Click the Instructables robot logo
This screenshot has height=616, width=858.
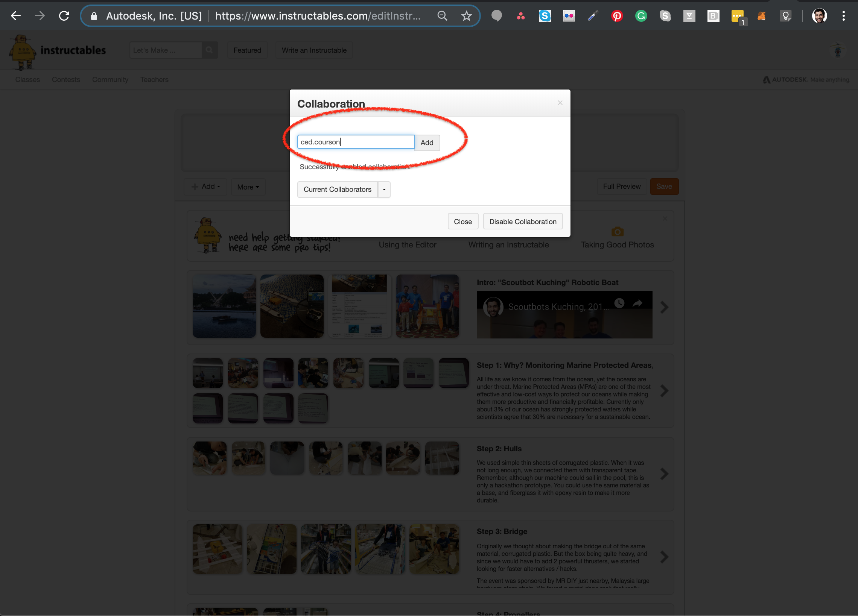22,52
